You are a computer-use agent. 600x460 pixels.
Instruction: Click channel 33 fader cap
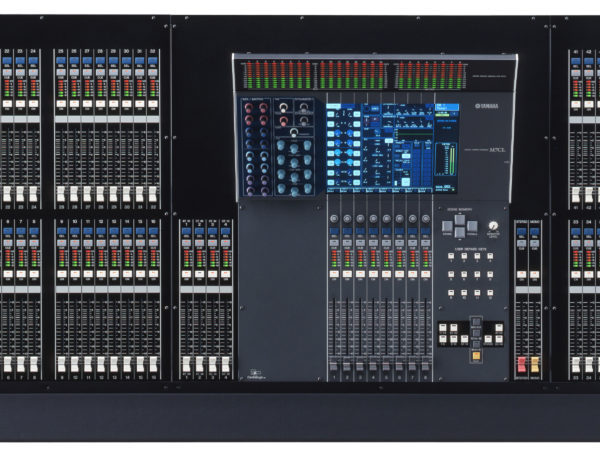click(576, 364)
